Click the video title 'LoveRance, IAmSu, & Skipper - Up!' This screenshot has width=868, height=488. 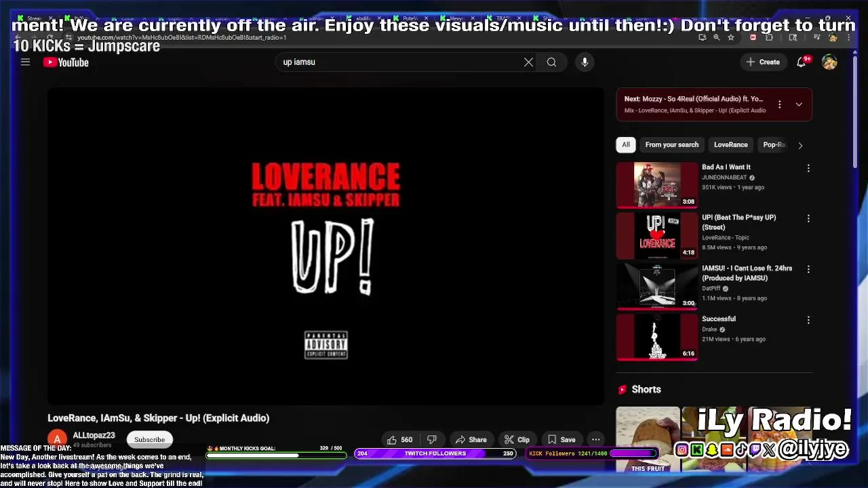tap(158, 418)
